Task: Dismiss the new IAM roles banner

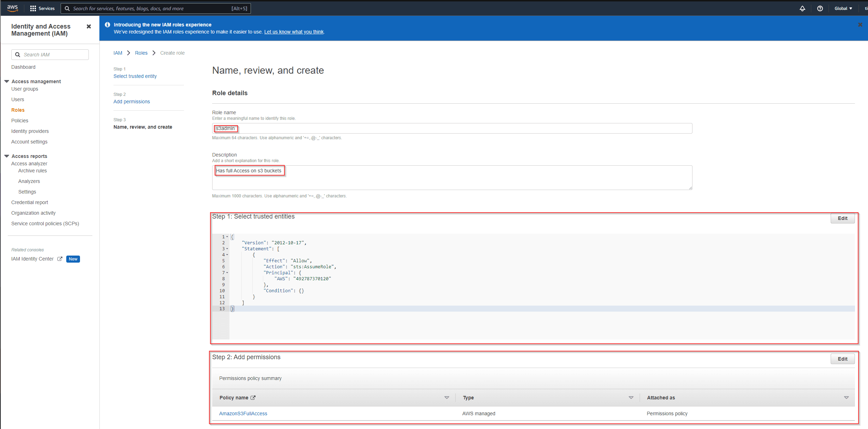Action: pos(860,25)
